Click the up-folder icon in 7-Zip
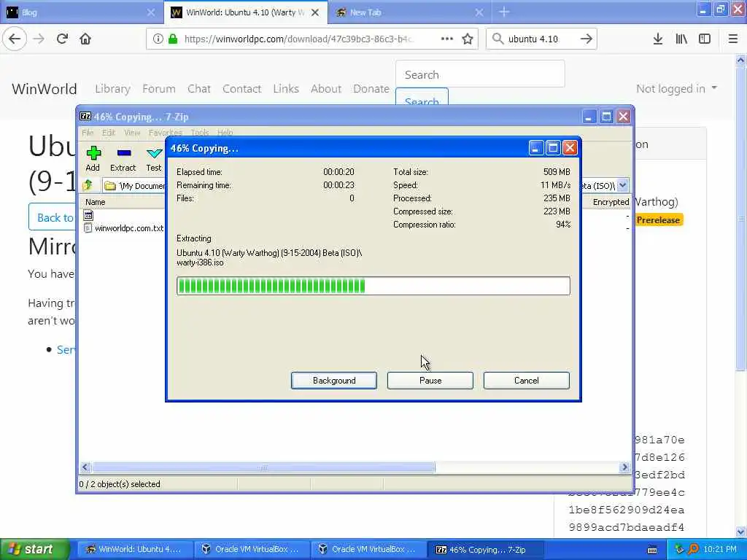747x560 pixels. [x=88, y=185]
